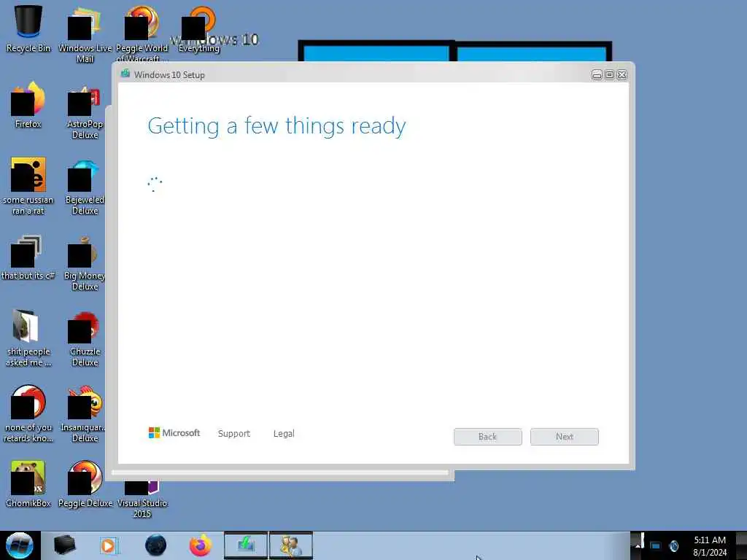
Task: Maximize the Windows 10 Setup window
Action: 609,75
